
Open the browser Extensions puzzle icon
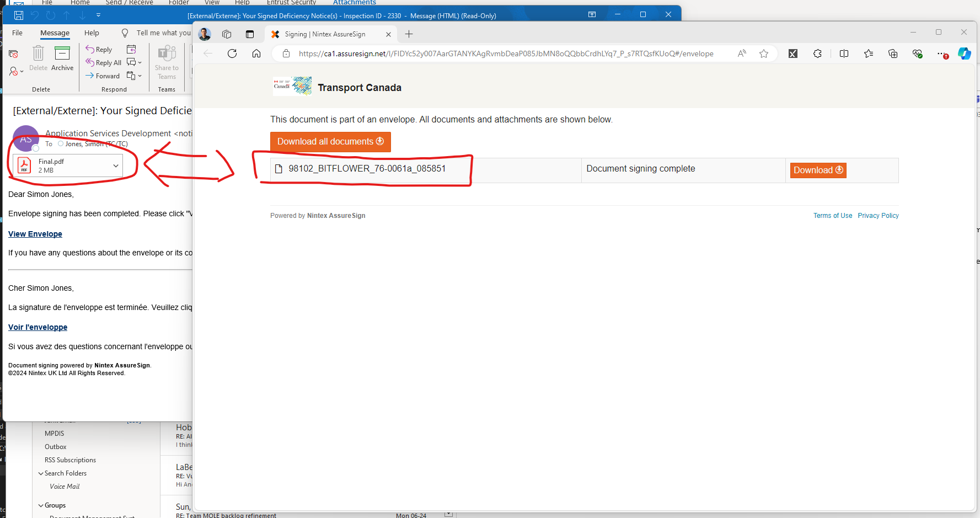(817, 54)
